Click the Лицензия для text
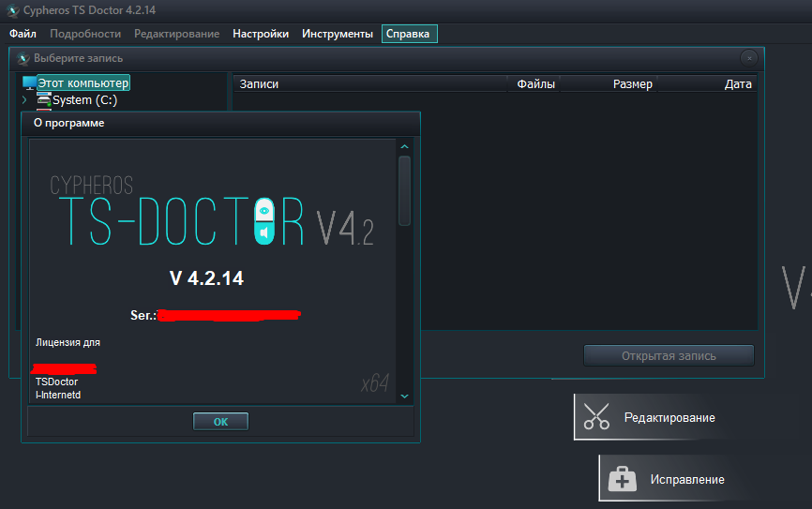Viewport: 812px width, 509px height. (68, 342)
